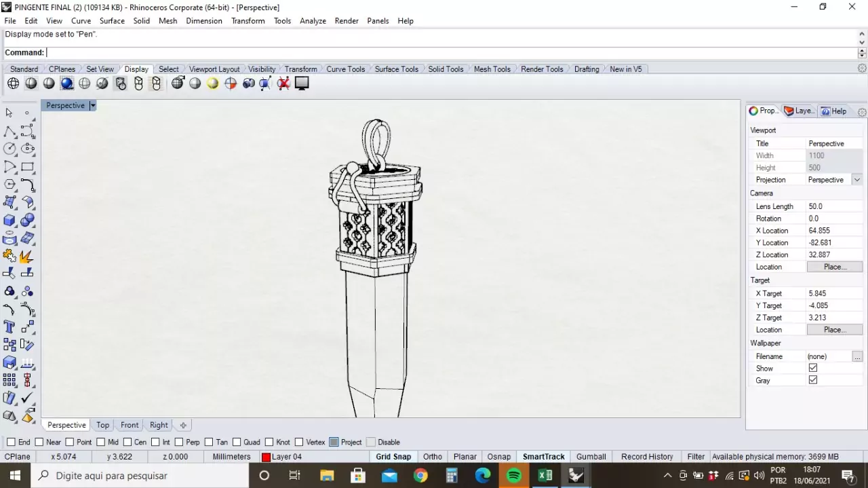Enable the End object snap
The height and width of the screenshot is (488, 868).
pyautogui.click(x=10, y=443)
